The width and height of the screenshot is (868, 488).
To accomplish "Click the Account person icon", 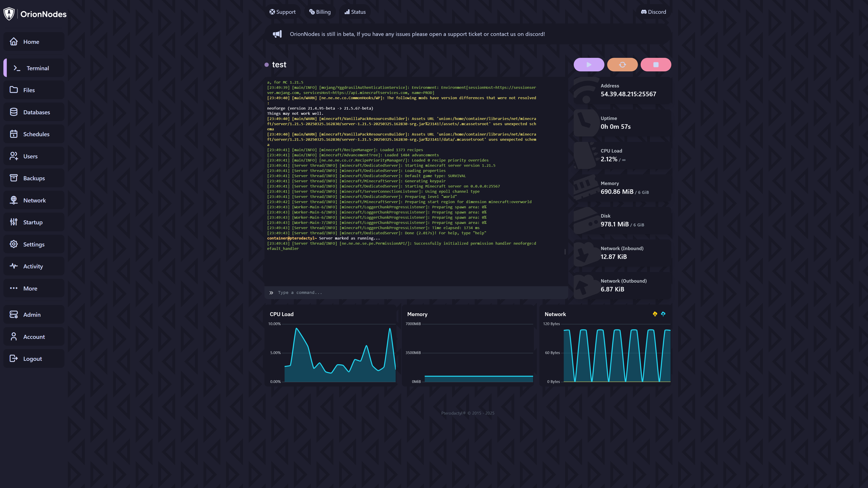I will [14, 337].
